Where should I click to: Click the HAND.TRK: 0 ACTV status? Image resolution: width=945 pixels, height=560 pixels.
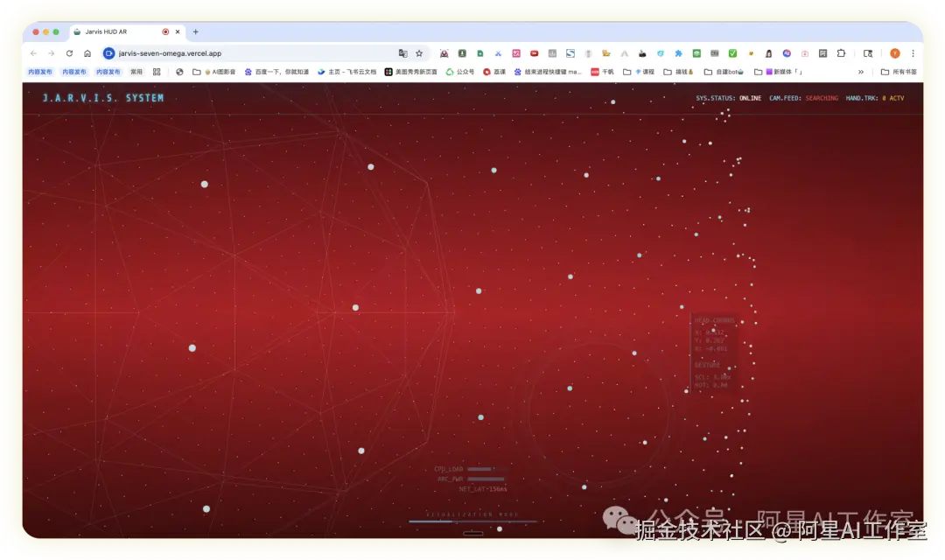coord(874,98)
